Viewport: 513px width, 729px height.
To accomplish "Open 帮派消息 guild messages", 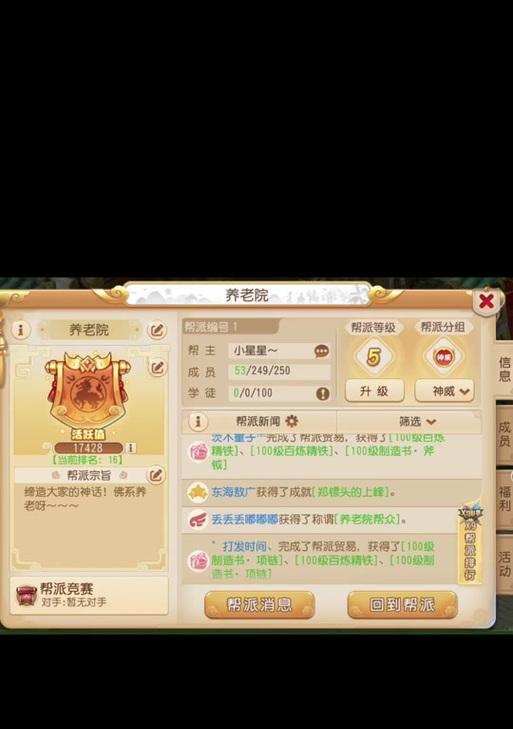I will (x=260, y=604).
